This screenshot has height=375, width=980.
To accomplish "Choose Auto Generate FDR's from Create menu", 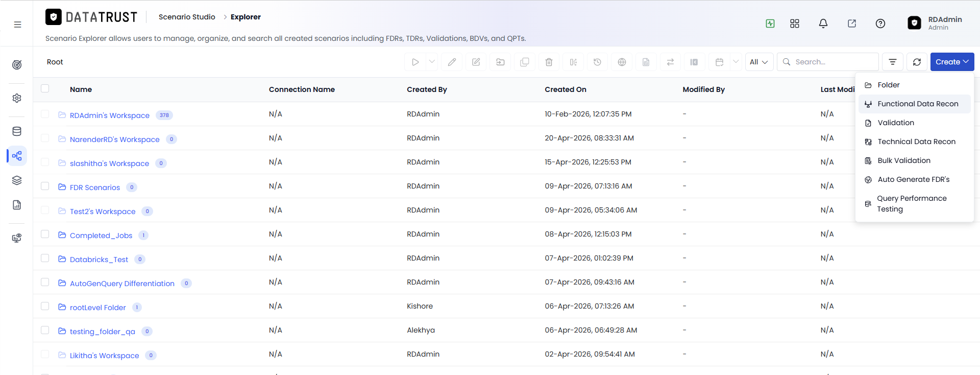I will (915, 179).
